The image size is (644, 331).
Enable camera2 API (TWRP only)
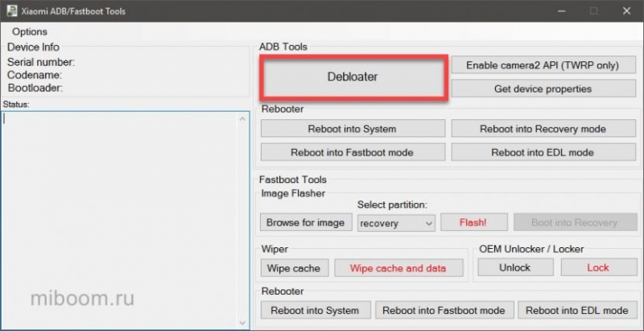[543, 65]
